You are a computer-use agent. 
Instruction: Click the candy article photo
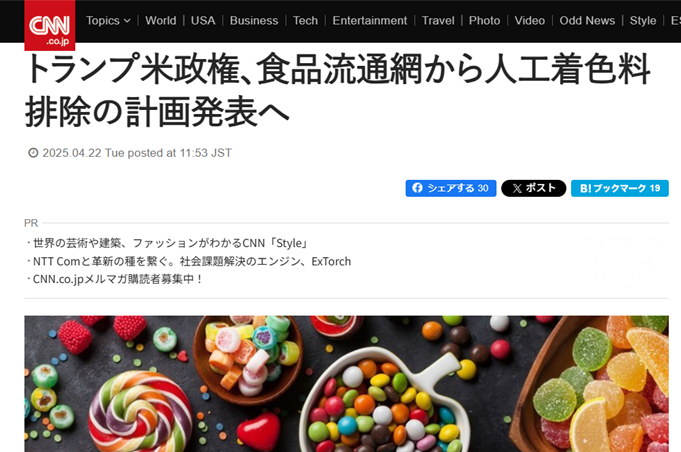coord(346,384)
